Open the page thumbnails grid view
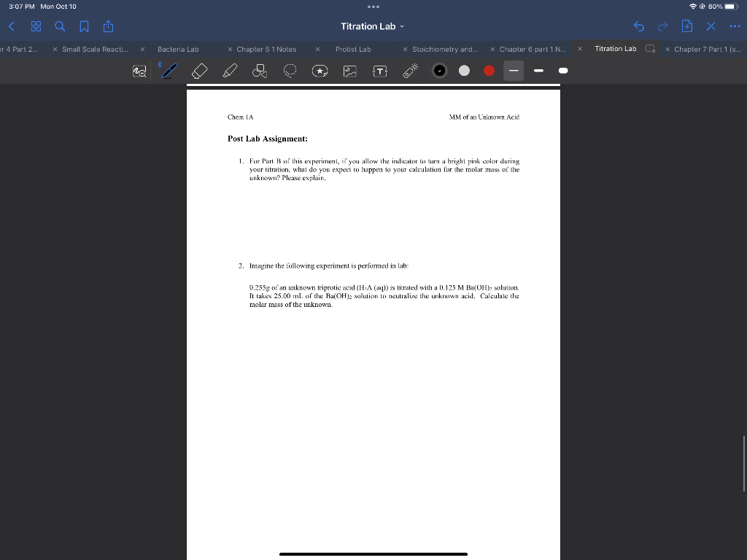The height and width of the screenshot is (560, 747). click(x=36, y=26)
